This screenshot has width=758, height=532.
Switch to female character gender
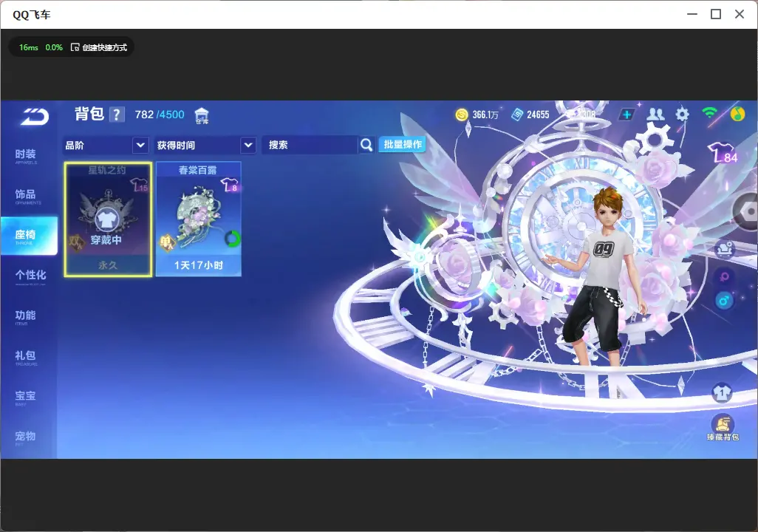pyautogui.click(x=724, y=277)
